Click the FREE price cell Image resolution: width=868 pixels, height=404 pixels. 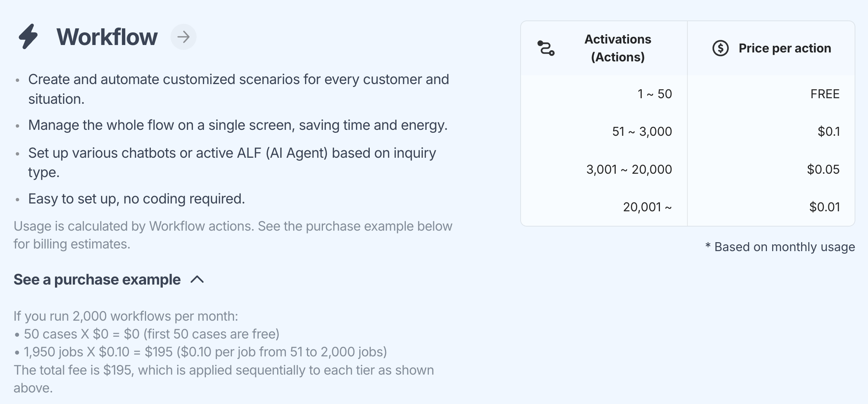click(x=825, y=94)
